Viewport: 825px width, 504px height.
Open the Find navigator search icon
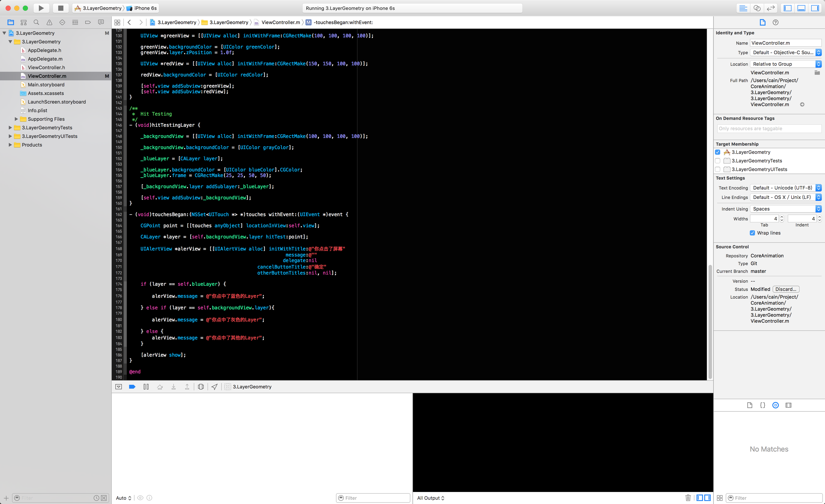point(36,22)
